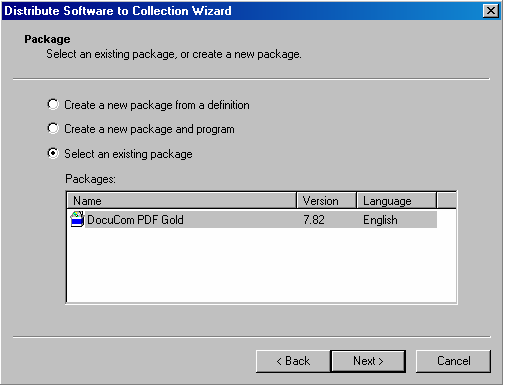The height and width of the screenshot is (387, 505).
Task: Click the 'Select an existing package' label text
Action: coord(128,154)
